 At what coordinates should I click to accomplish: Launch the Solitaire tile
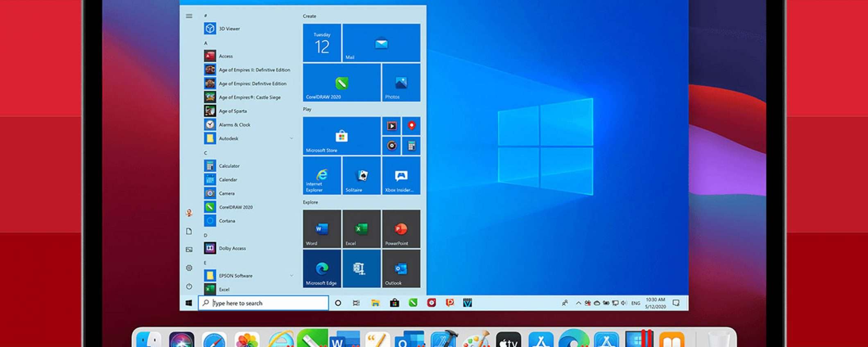362,176
